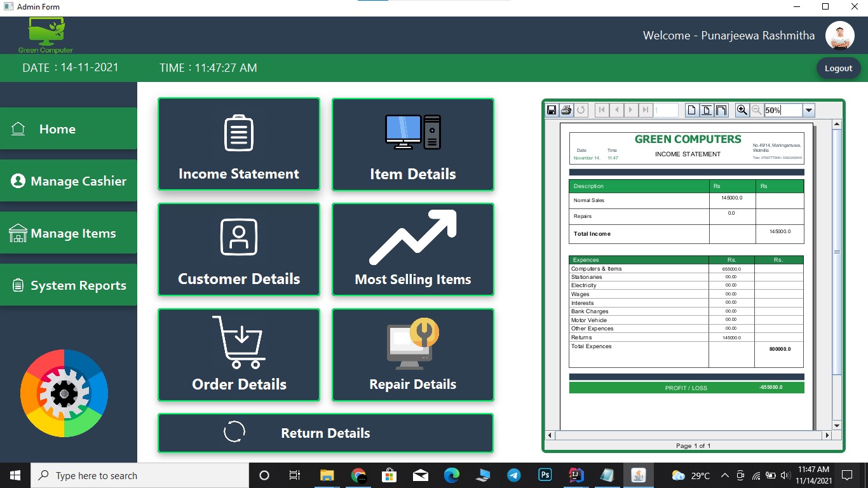Click the Fit Width icon in report toolbar
868x488 pixels.
(x=721, y=109)
